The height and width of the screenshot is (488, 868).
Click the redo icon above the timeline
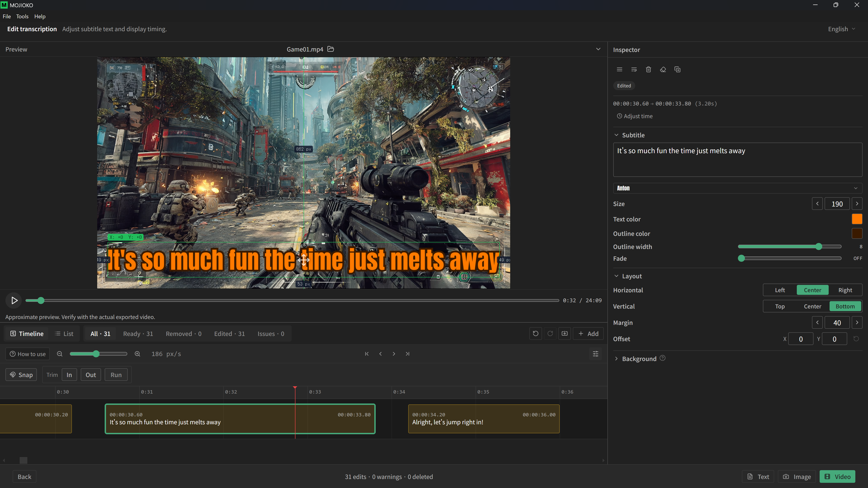550,333
